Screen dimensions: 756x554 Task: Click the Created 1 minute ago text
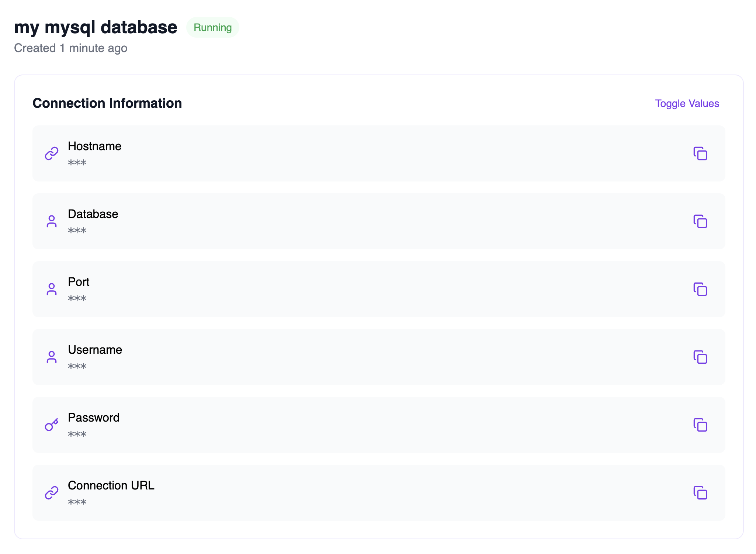click(x=70, y=48)
